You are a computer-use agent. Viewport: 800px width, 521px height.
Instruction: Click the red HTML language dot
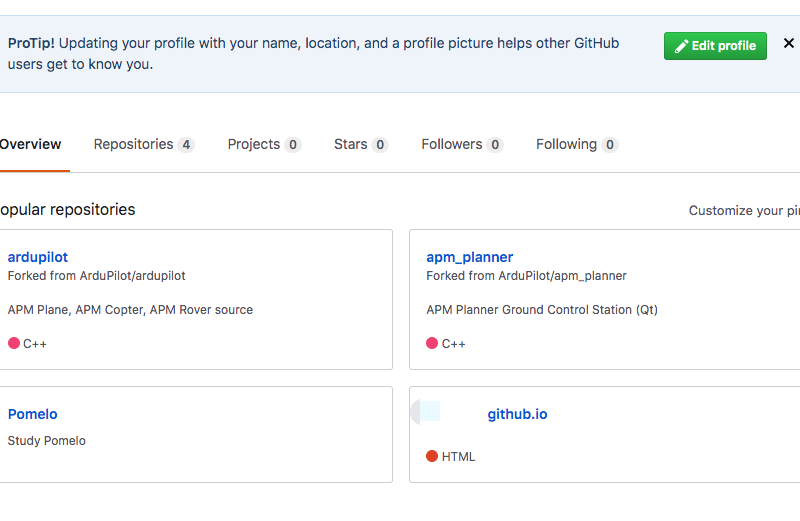[432, 456]
